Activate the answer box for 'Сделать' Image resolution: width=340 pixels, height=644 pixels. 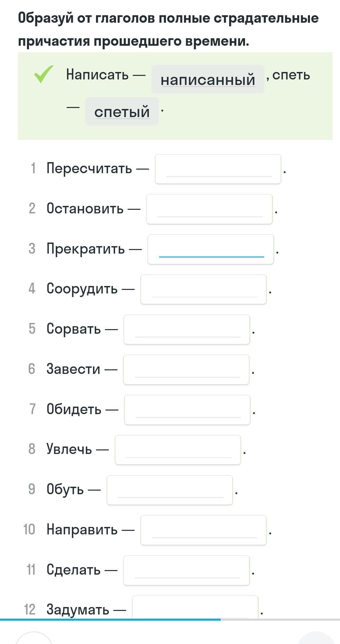[x=186, y=570]
